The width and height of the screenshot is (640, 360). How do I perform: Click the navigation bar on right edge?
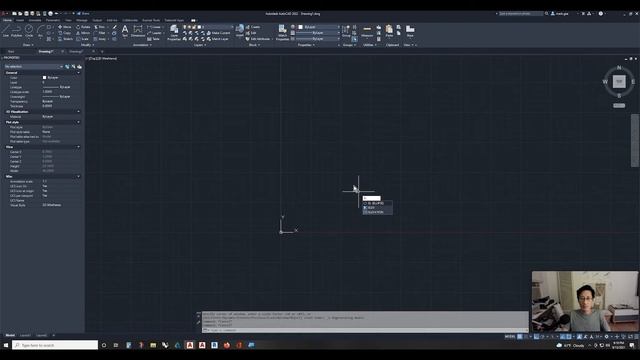coord(635,140)
